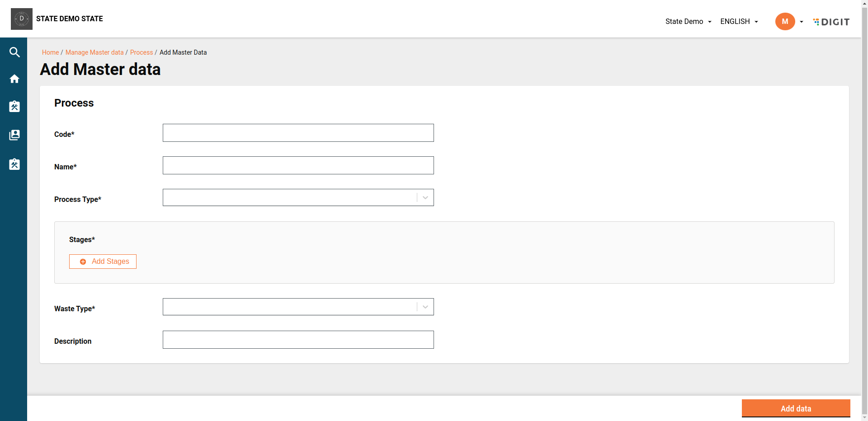This screenshot has height=421, width=868.
Task: Click the Process breadcrumb link
Action: [x=142, y=52]
